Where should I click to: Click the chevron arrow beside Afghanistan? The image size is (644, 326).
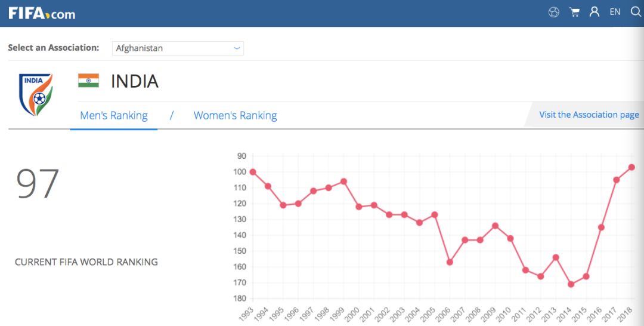click(237, 48)
